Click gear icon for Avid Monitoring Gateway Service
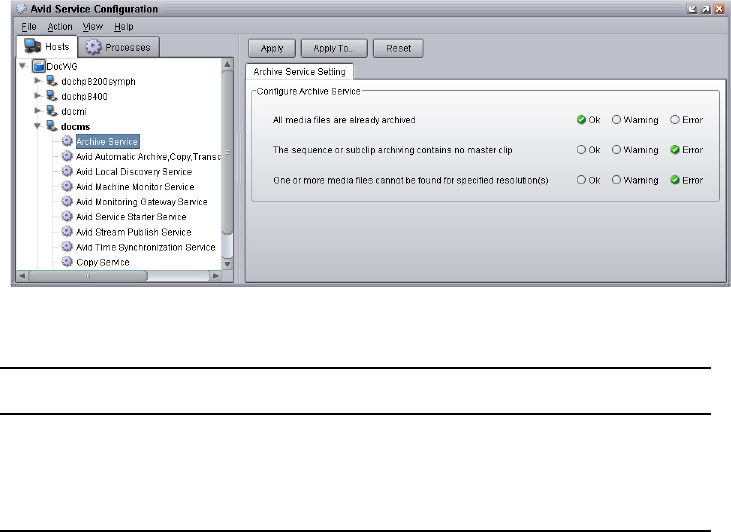 click(x=67, y=201)
